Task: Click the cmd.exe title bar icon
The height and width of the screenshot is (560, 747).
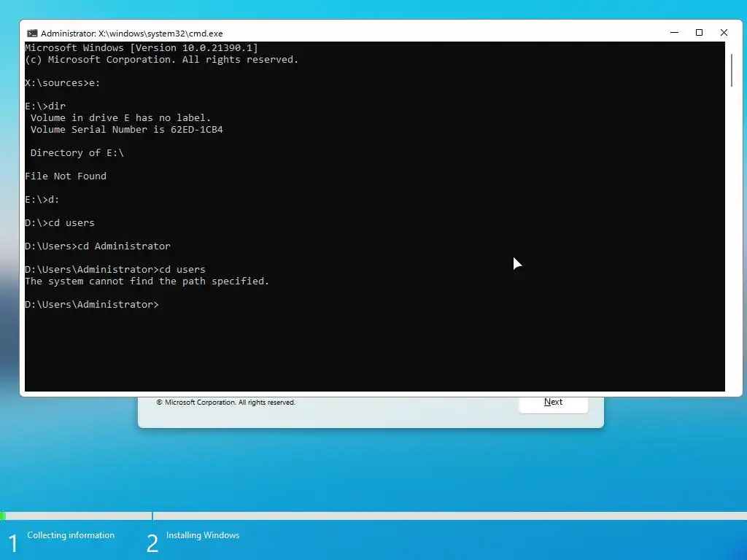Action: tap(32, 34)
